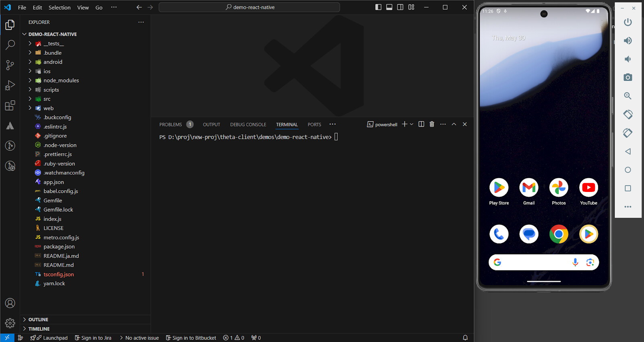Rotate emulator left

pos(627,114)
